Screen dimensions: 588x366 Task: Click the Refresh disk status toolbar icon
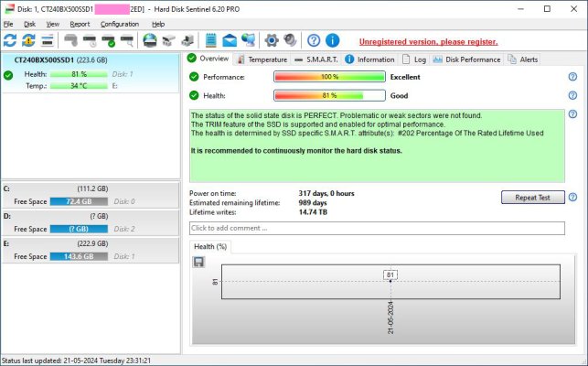click(10, 40)
